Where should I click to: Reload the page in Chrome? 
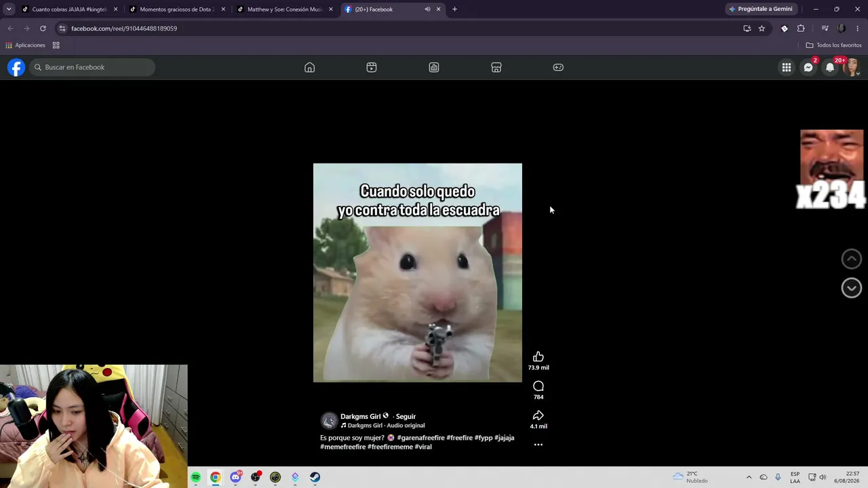point(43,28)
